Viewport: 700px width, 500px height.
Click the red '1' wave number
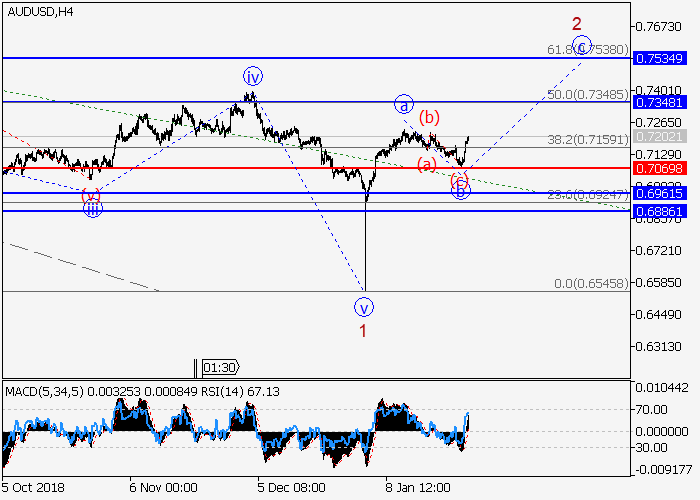pyautogui.click(x=363, y=330)
